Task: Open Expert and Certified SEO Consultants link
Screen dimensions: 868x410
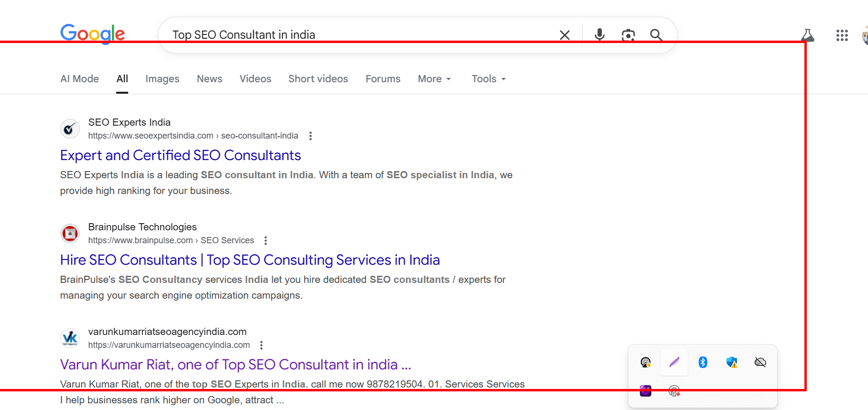Action: 180,155
